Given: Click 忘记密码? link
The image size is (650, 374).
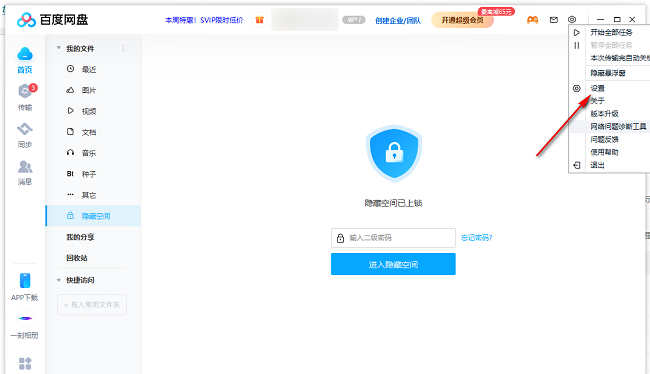Looking at the screenshot, I should pyautogui.click(x=476, y=238).
